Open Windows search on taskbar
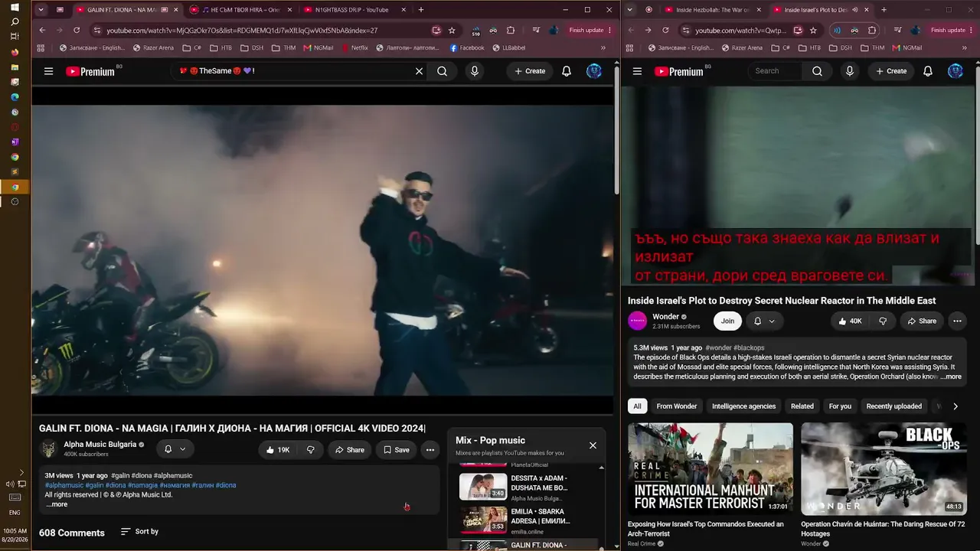Image resolution: width=980 pixels, height=551 pixels. [x=15, y=22]
